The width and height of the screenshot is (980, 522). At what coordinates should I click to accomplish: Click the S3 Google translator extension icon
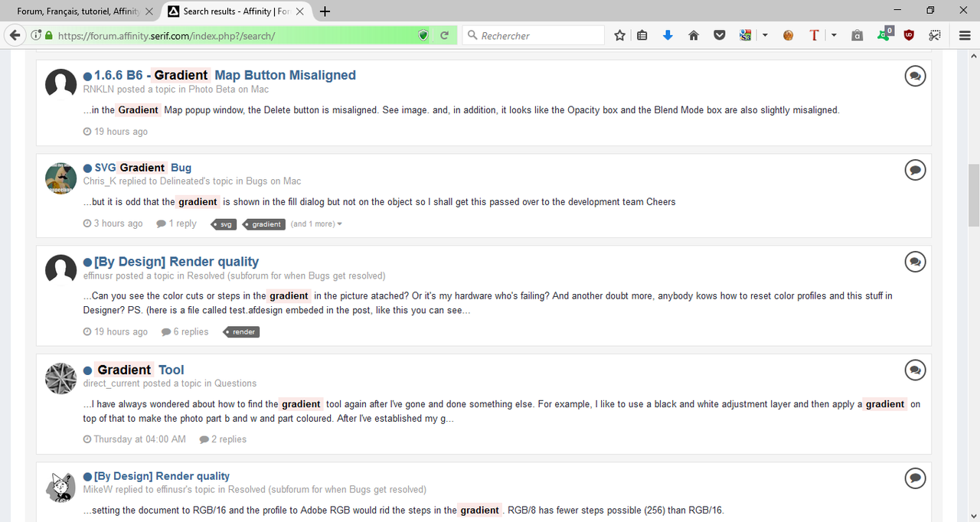point(746,35)
